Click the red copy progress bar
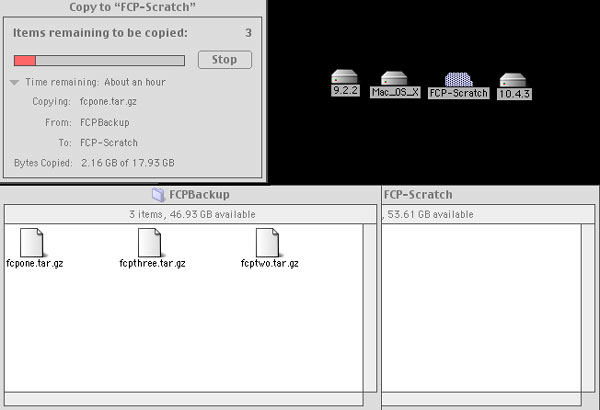Viewport: 600px width, 410px height. click(99, 60)
